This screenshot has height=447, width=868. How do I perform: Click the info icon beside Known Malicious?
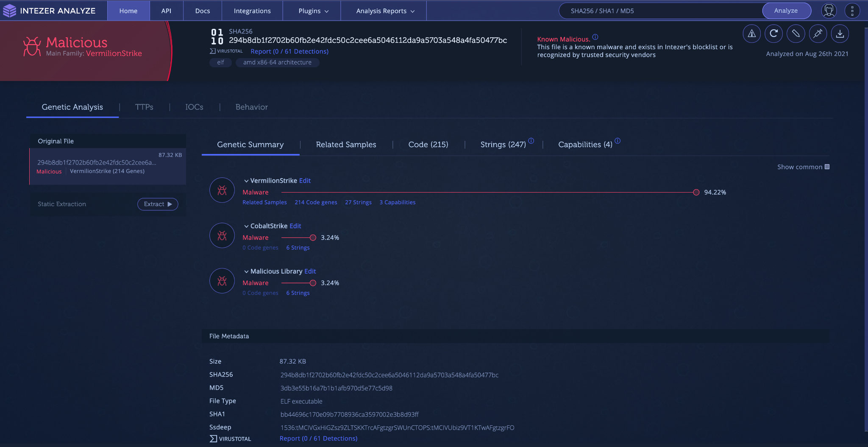[x=595, y=37]
